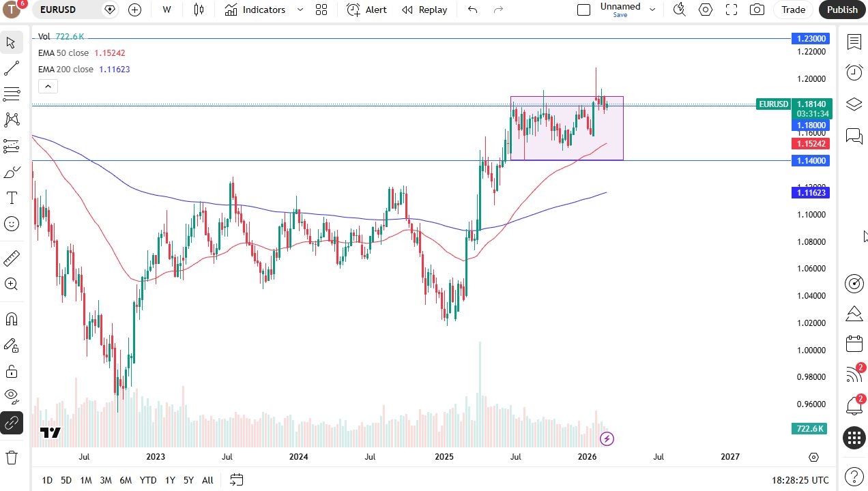Open the Trade button
This screenshot has width=868, height=491.
coord(793,10)
